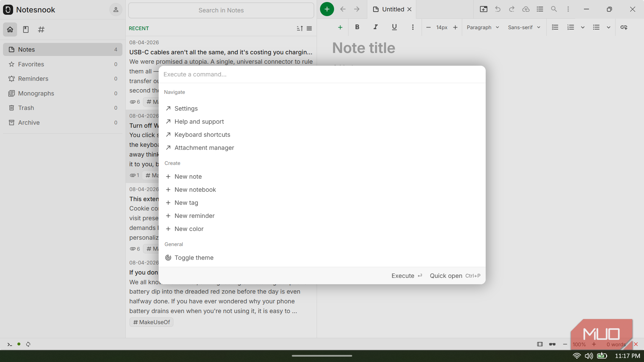
Task: Click Quick open in palette footer
Action: pos(455,276)
